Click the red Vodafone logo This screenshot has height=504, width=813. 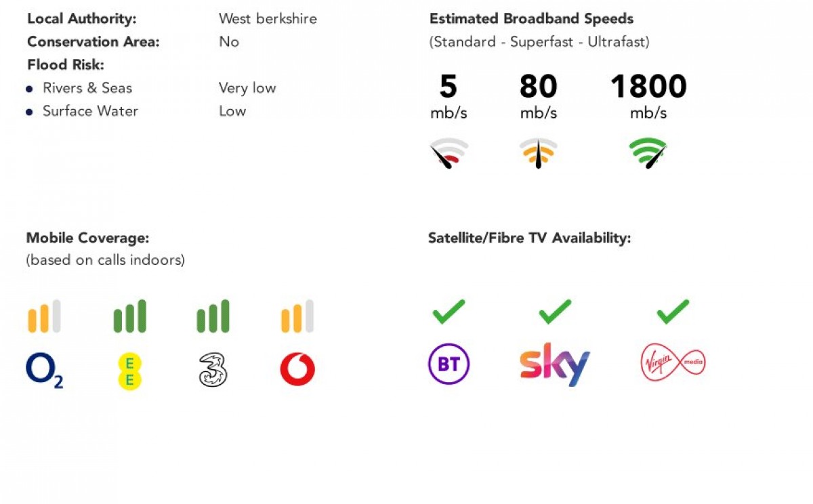297,370
